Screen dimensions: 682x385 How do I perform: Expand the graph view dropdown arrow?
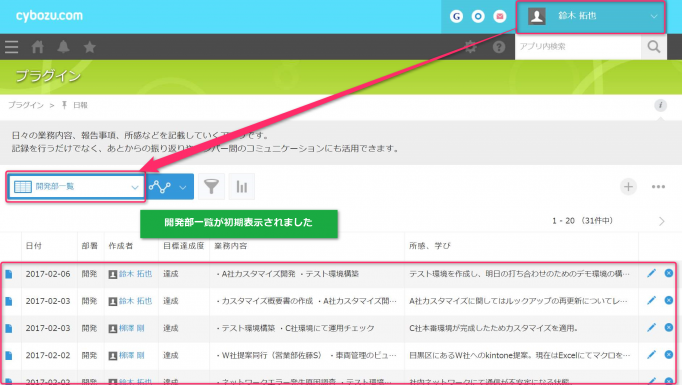[x=183, y=187]
